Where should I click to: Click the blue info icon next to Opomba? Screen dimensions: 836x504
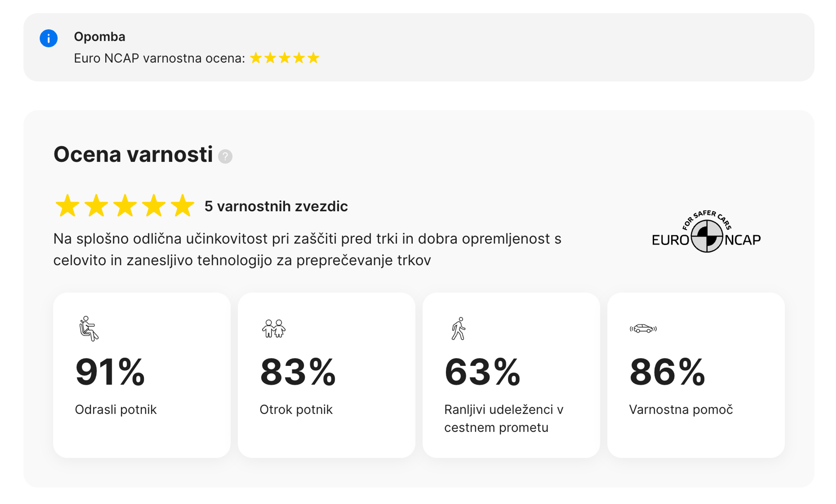(49, 38)
